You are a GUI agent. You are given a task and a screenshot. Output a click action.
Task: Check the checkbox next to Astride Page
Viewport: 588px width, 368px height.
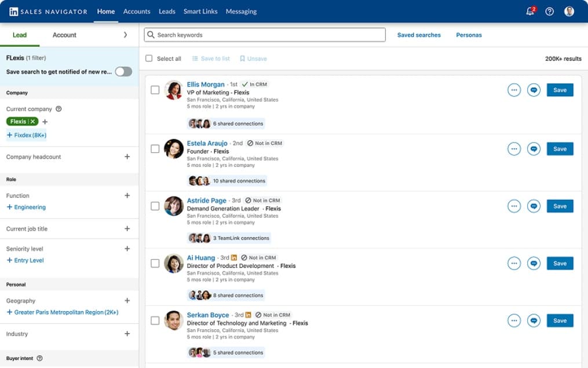(x=155, y=206)
